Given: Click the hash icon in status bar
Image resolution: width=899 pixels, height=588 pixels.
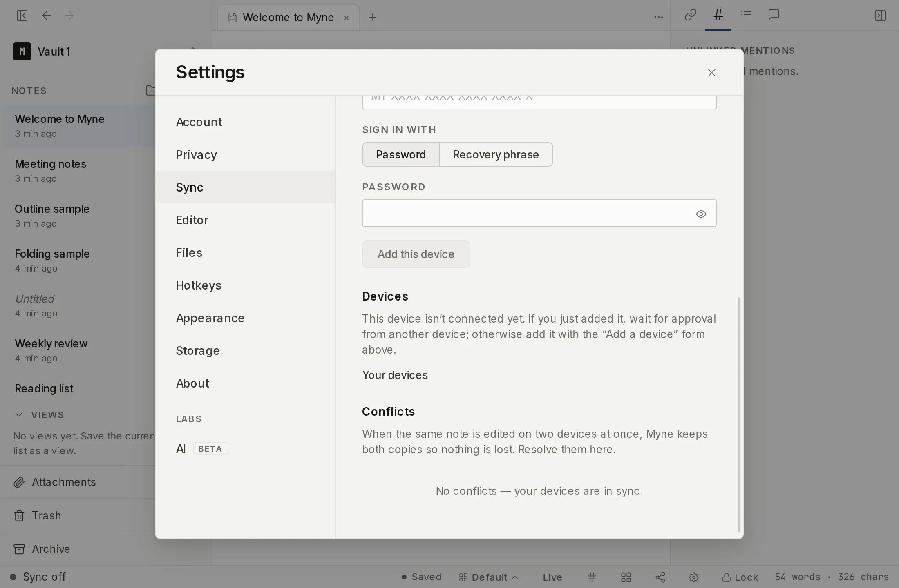Looking at the screenshot, I should [x=592, y=577].
